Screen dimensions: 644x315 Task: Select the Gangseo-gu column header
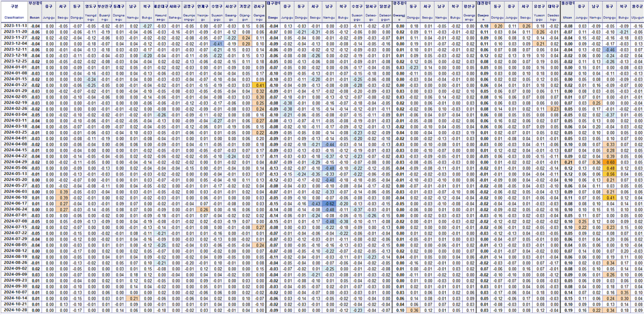[260, 18]
